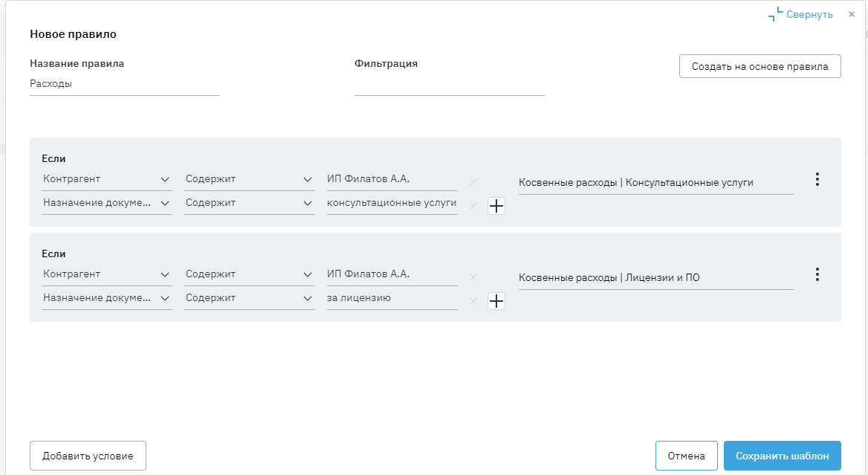Add condition row with plus in second block

(x=496, y=301)
